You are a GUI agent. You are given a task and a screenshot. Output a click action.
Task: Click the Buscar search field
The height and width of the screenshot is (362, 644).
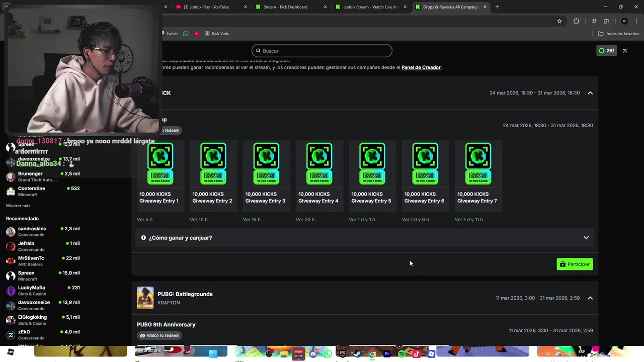[x=322, y=51]
